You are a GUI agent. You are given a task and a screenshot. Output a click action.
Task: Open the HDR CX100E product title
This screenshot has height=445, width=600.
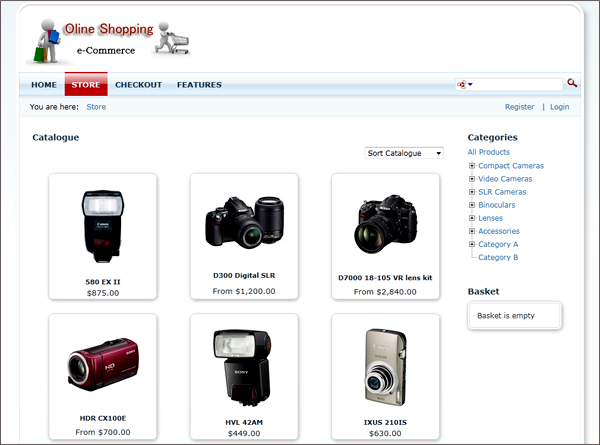[x=103, y=418]
